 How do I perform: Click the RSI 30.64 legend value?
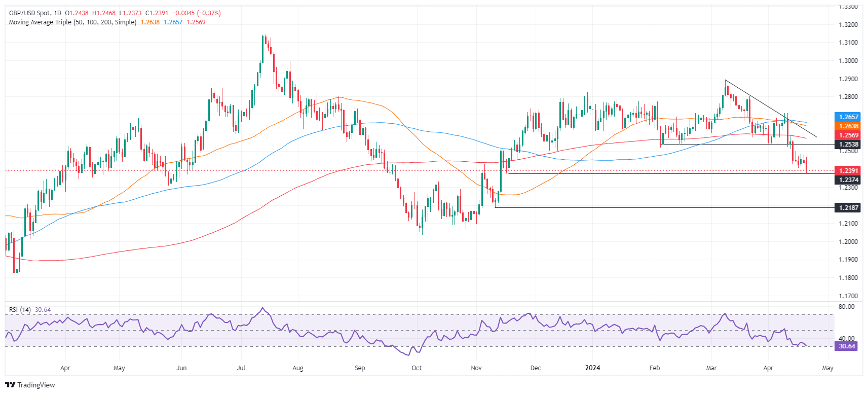coord(43,310)
